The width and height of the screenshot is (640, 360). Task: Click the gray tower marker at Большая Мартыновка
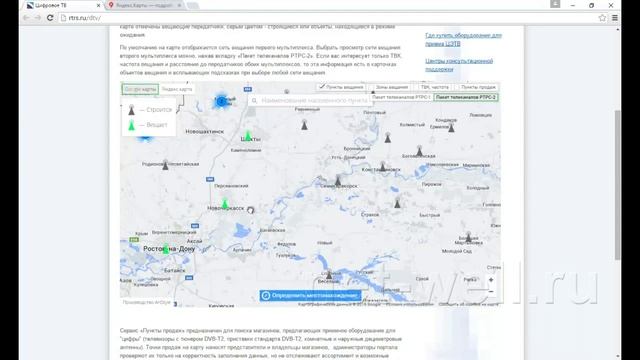click(469, 237)
